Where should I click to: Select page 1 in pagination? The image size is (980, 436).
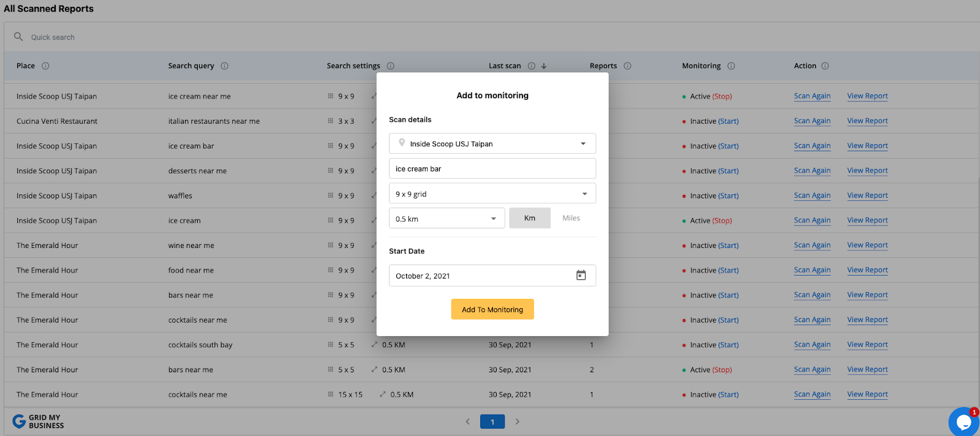pyautogui.click(x=492, y=421)
